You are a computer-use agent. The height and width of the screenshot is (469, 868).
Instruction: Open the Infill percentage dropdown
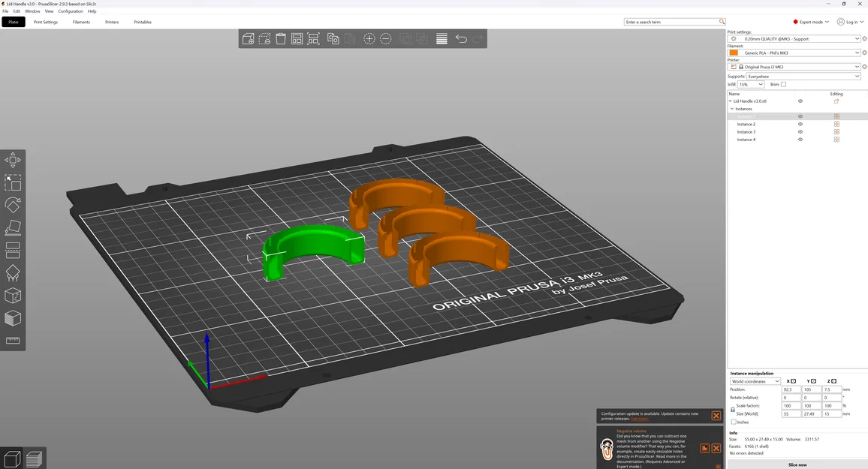751,85
